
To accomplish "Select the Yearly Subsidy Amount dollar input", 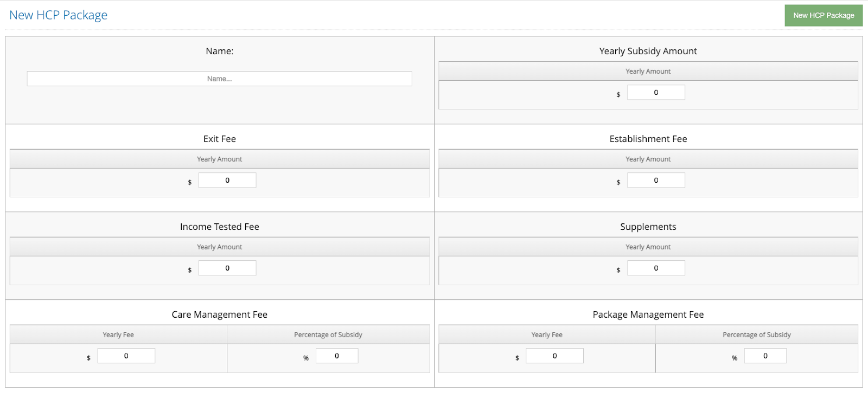I will pos(656,93).
